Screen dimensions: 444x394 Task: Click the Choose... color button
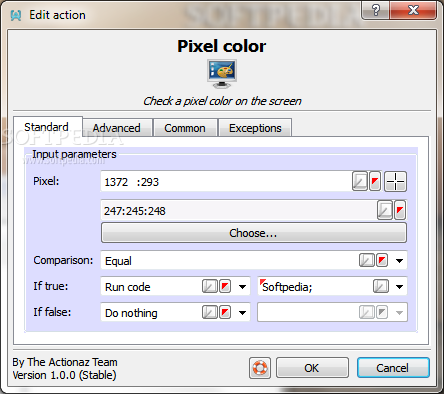254,233
